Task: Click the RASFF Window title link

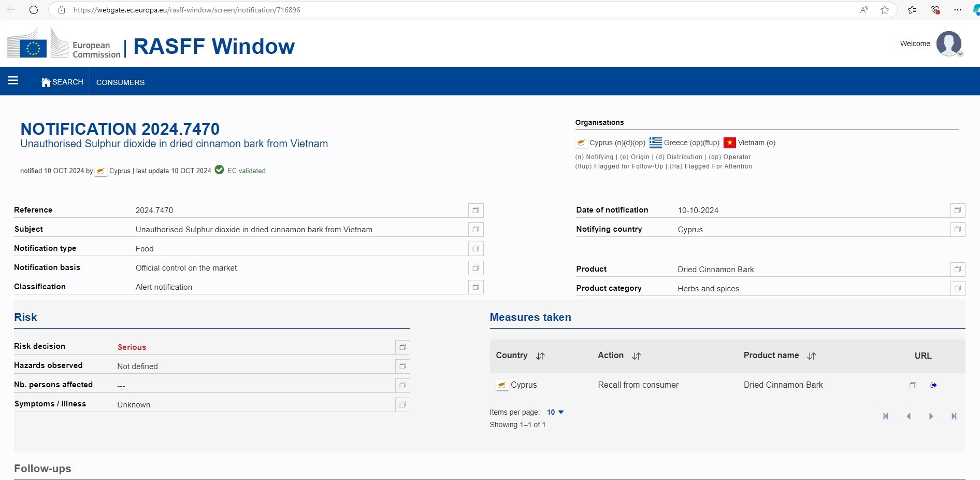Action: coord(214,47)
